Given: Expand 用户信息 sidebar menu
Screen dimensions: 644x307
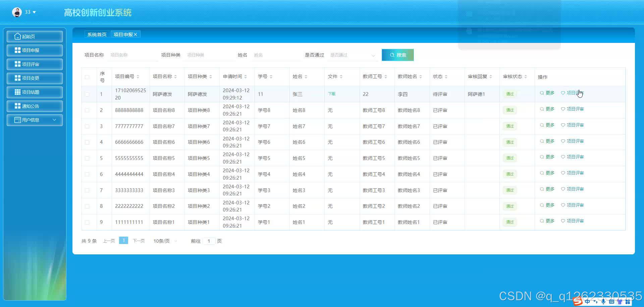Looking at the screenshot, I should (x=35, y=120).
